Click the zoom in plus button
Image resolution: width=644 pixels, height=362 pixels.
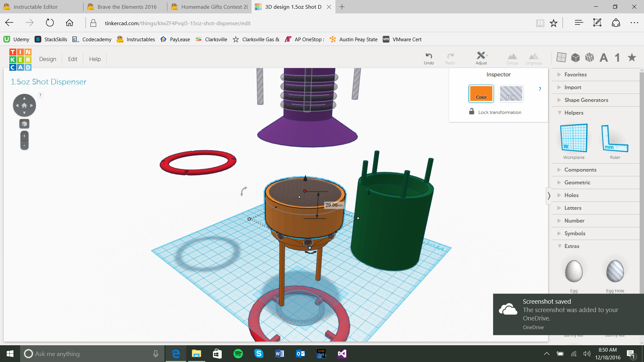tap(24, 136)
